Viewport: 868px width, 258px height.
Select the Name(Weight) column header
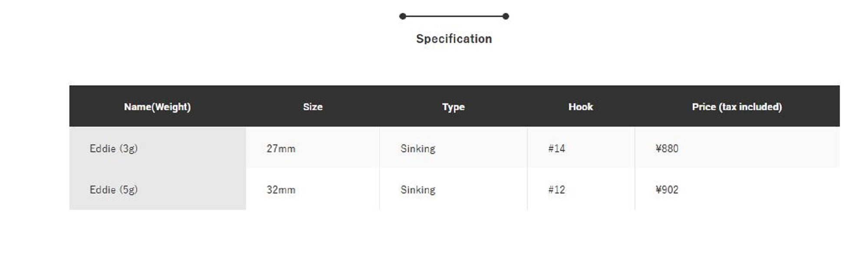pyautogui.click(x=157, y=107)
